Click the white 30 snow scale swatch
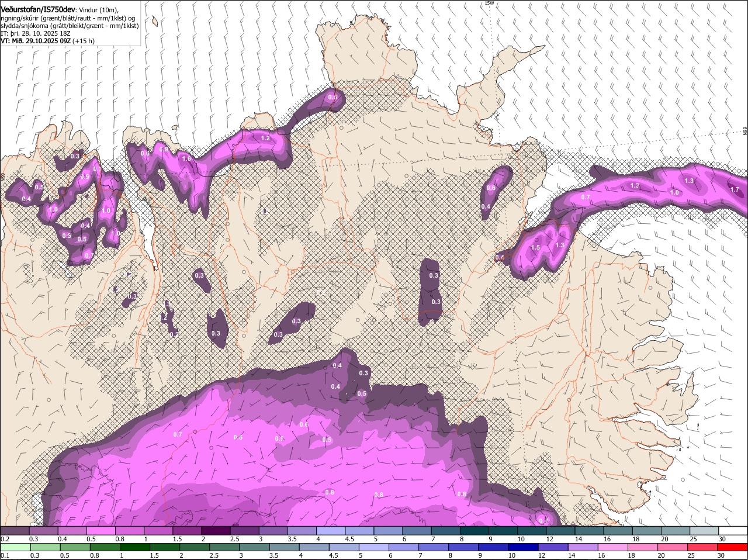 pyautogui.click(x=732, y=530)
